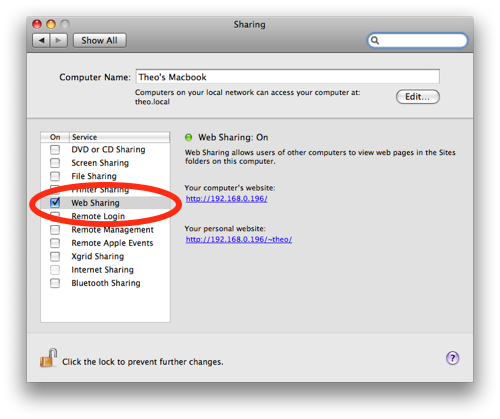Select the Remote Login service row
Viewport: 500px width, 419px height.
pos(105,216)
